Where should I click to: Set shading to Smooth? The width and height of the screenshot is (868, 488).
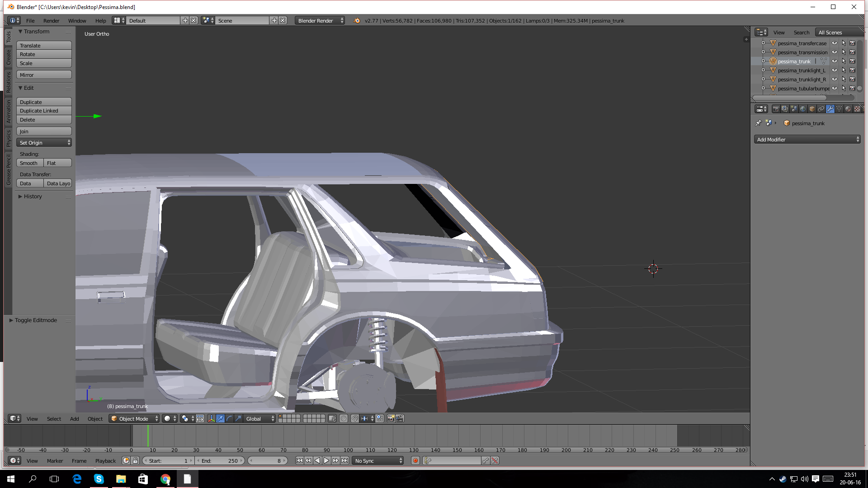tap(30, 163)
